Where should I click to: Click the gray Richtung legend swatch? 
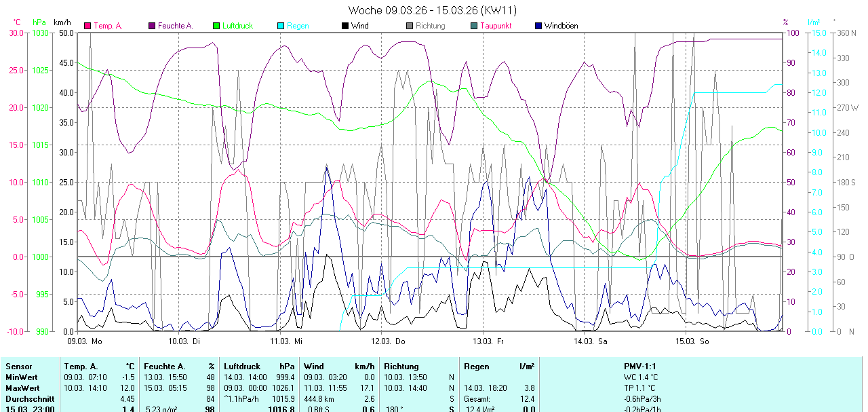tap(410, 26)
